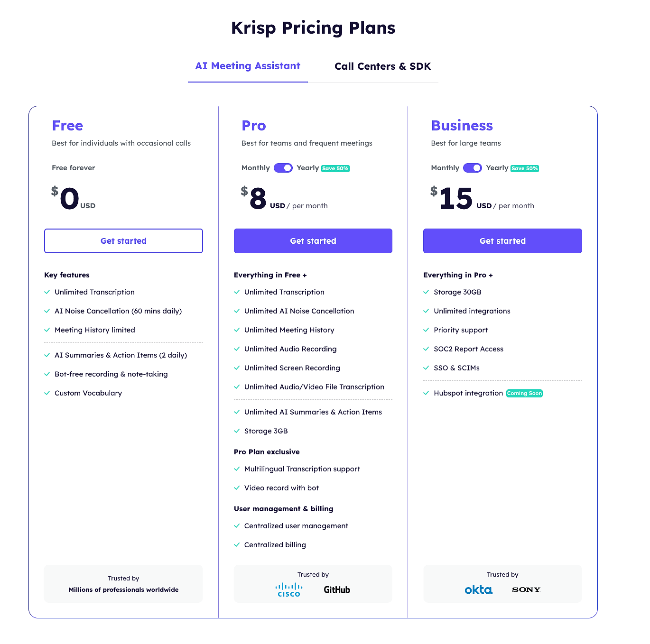Switch to AI Meeting Assistant tab

tap(248, 66)
